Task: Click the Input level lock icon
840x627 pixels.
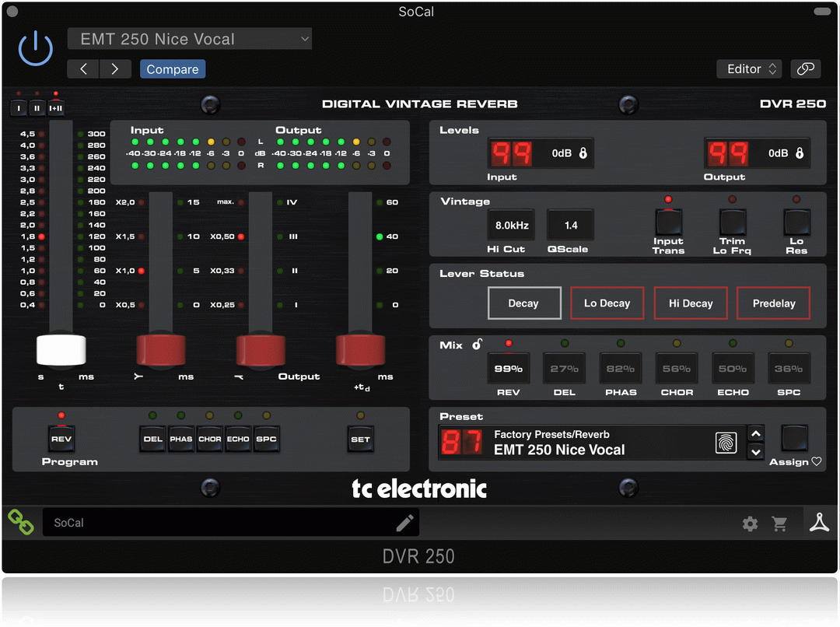Action: pyautogui.click(x=583, y=153)
